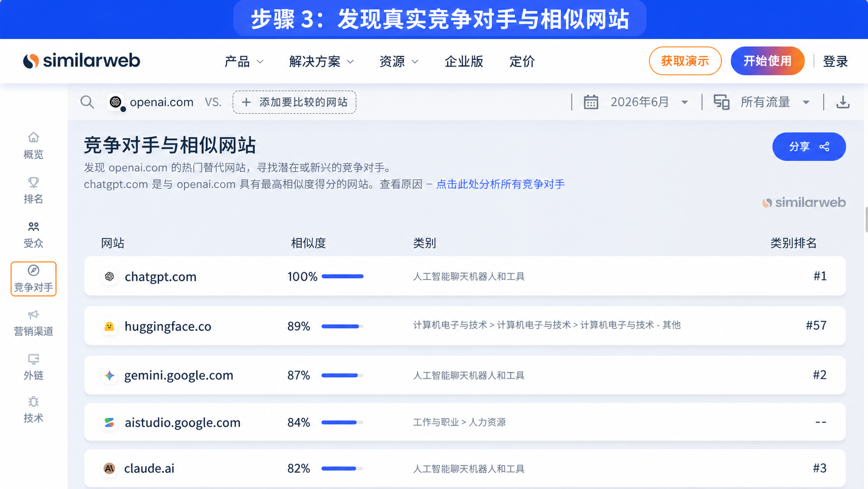
Task: Open the 2026年6月 date dropdown
Action: tap(649, 102)
